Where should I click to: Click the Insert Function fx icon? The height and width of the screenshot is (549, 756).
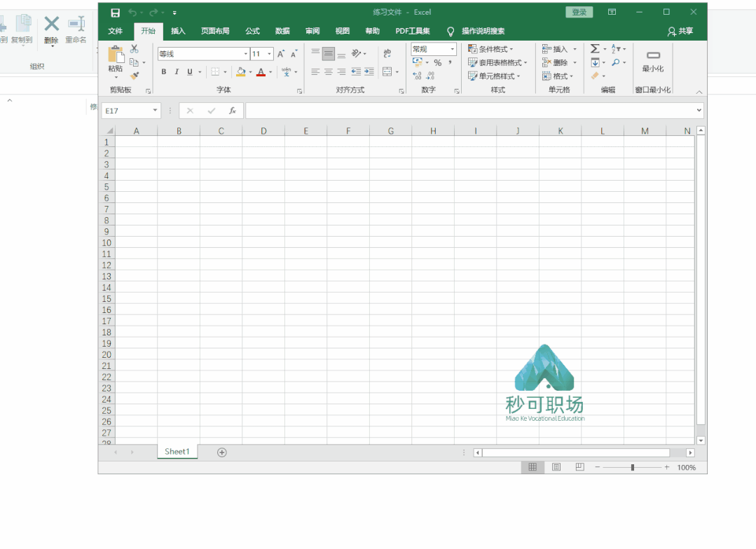[x=233, y=111]
